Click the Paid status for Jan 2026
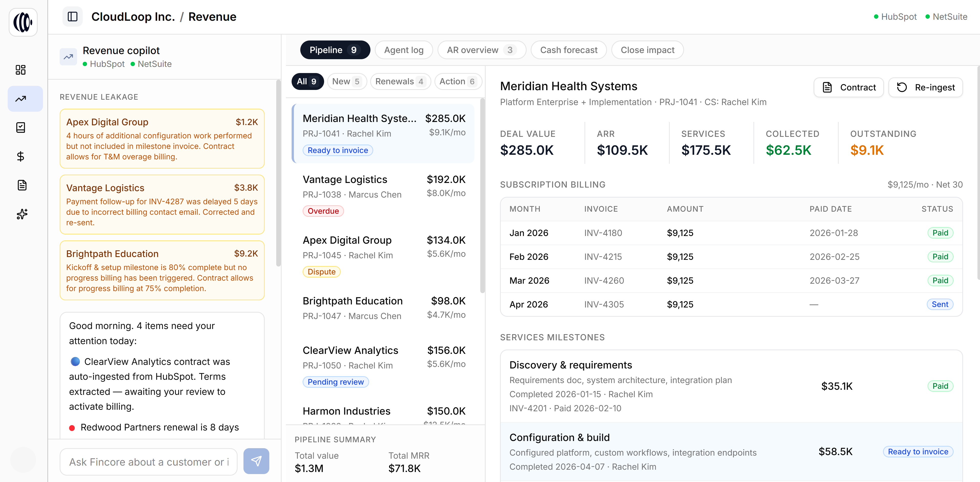This screenshot has height=482, width=980. [x=940, y=233]
